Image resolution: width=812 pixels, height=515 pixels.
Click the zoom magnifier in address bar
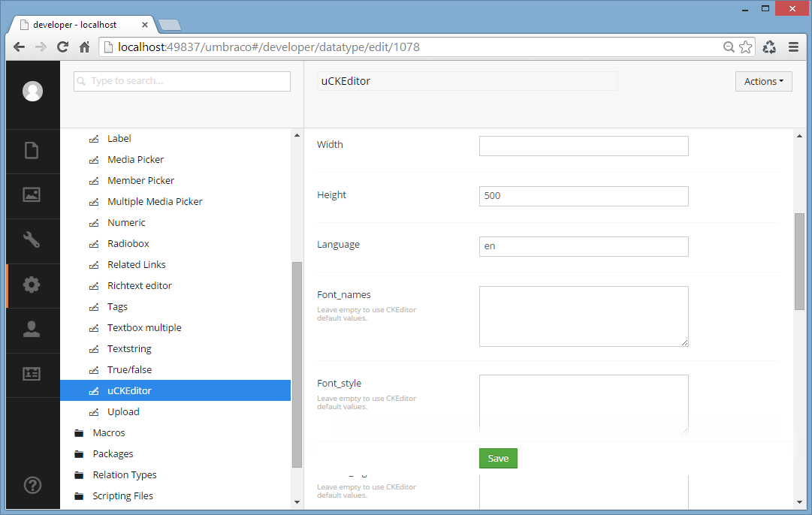click(x=729, y=47)
